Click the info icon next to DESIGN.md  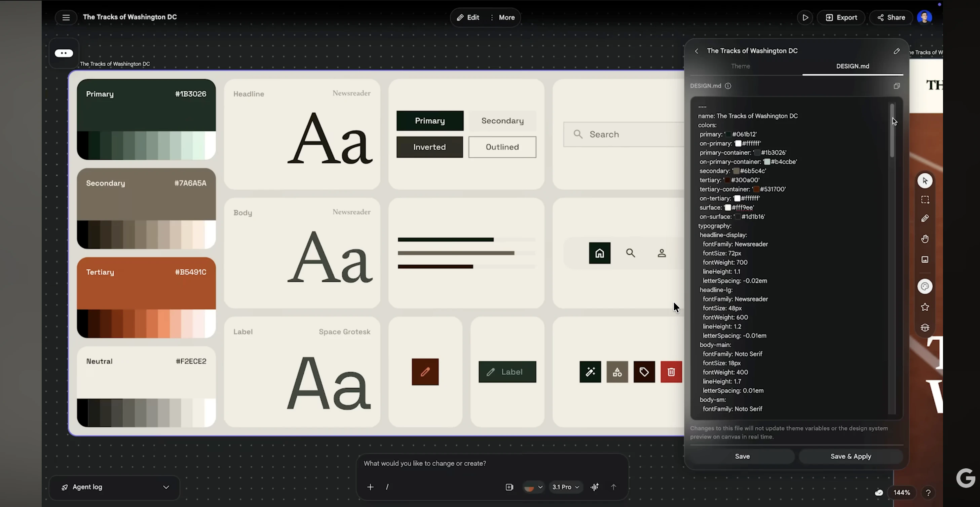(728, 86)
